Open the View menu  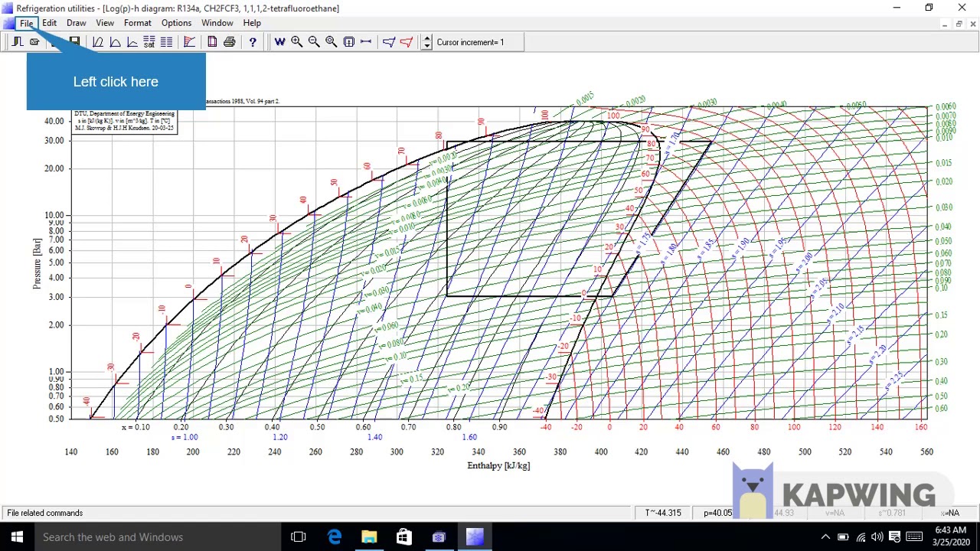pyautogui.click(x=105, y=23)
